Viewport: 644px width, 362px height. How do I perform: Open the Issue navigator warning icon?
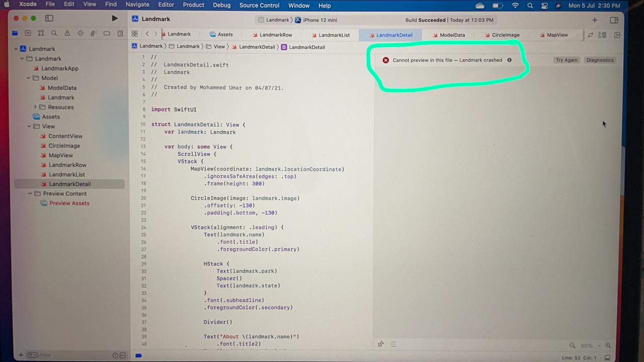pos(67,34)
